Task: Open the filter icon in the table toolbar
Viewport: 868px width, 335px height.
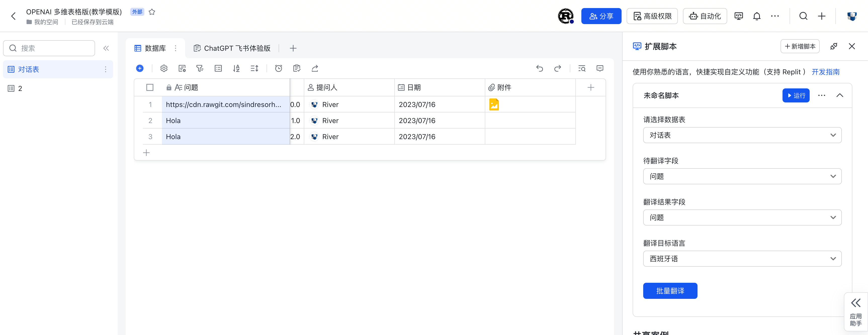Action: pyautogui.click(x=200, y=68)
